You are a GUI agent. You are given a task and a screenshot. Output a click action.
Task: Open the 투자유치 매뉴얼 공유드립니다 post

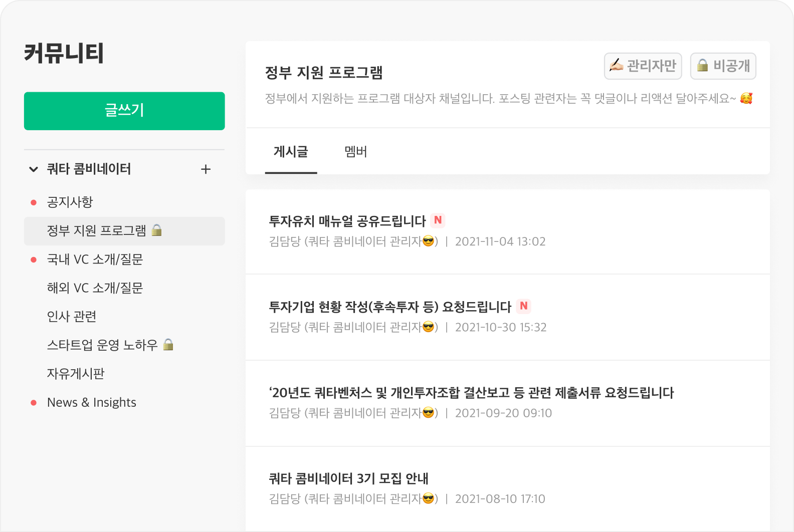[347, 221]
